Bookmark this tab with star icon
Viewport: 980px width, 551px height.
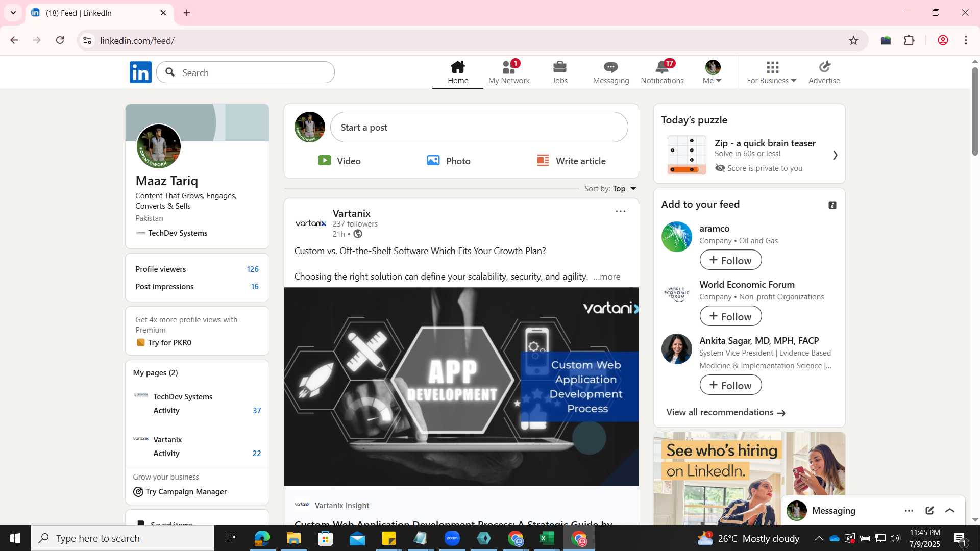point(853,40)
